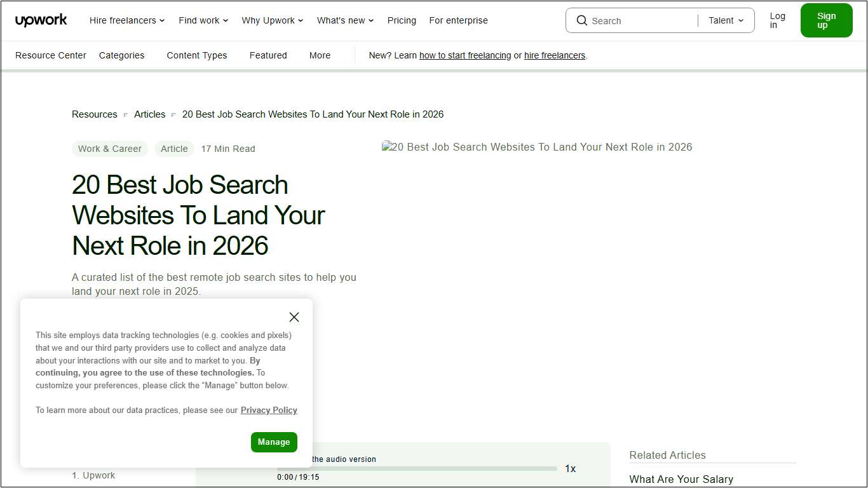
Task: Open the Talent search scope dropdown
Action: [x=725, y=20]
